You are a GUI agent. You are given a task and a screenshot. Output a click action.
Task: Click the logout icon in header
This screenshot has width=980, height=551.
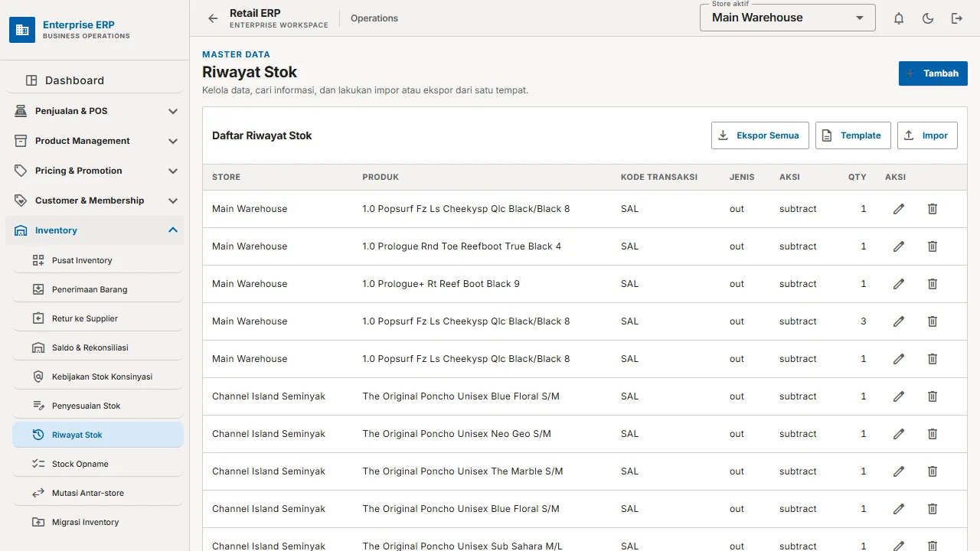coord(957,18)
